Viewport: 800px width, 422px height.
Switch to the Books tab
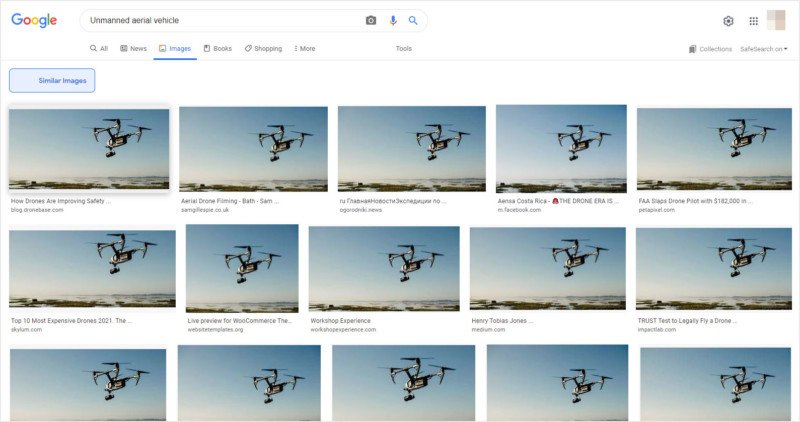[218, 48]
